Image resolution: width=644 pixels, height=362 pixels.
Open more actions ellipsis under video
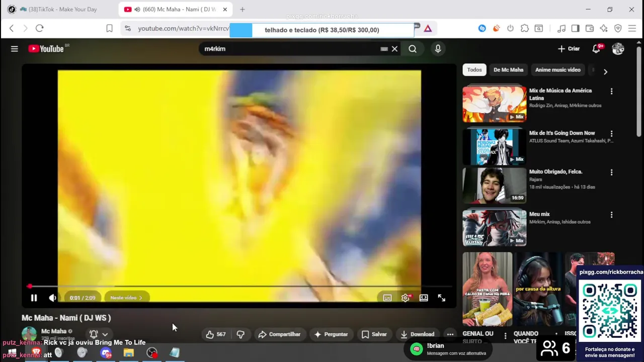pos(450,334)
